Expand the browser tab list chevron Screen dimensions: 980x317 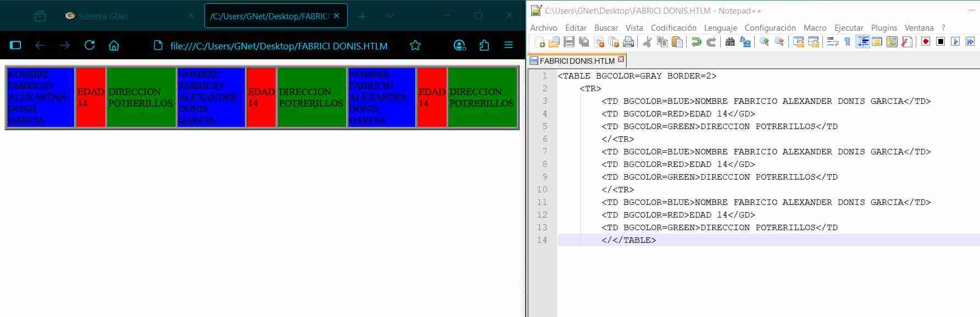coord(390,16)
